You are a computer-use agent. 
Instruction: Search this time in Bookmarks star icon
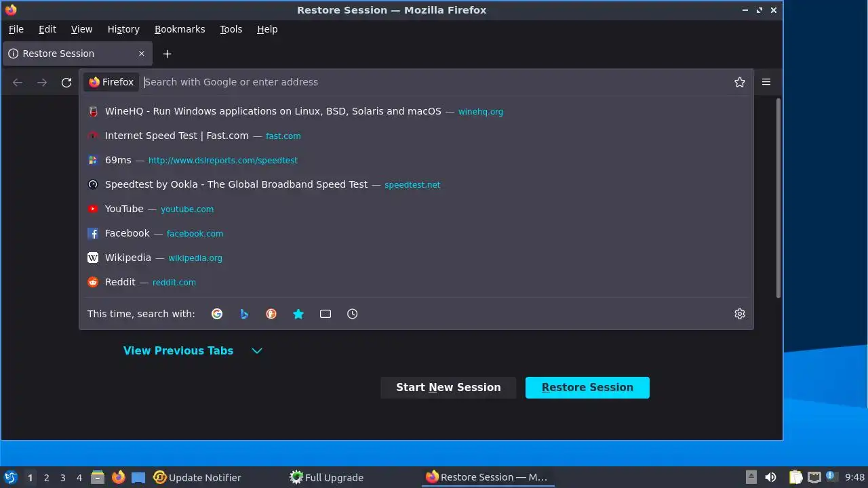pos(298,314)
